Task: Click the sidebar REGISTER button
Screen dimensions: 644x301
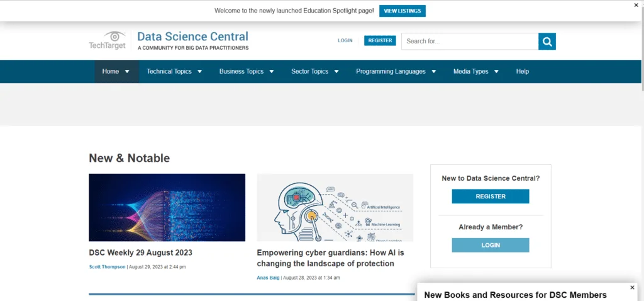Action: 491,196
